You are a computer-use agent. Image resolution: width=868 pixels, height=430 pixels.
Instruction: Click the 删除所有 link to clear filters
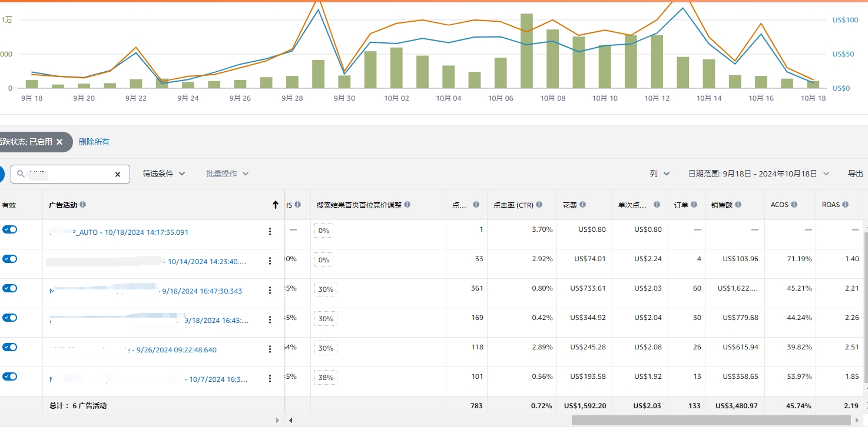click(x=94, y=142)
